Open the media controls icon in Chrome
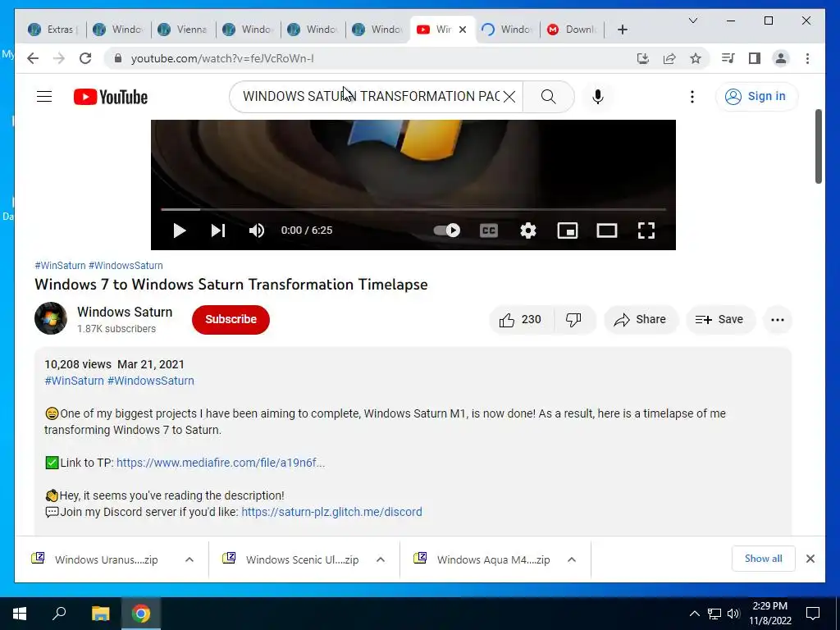 [728, 58]
